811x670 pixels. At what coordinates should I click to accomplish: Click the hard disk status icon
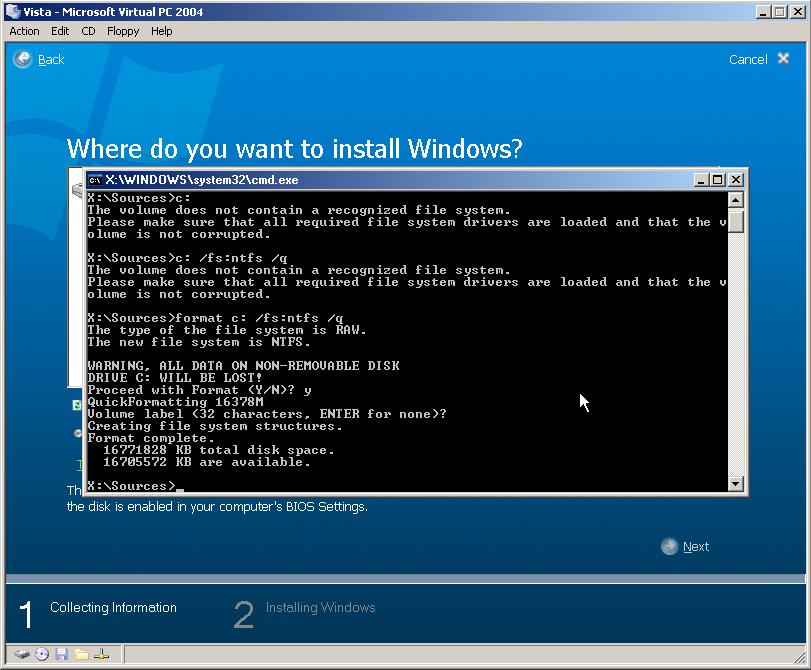click(x=22, y=654)
